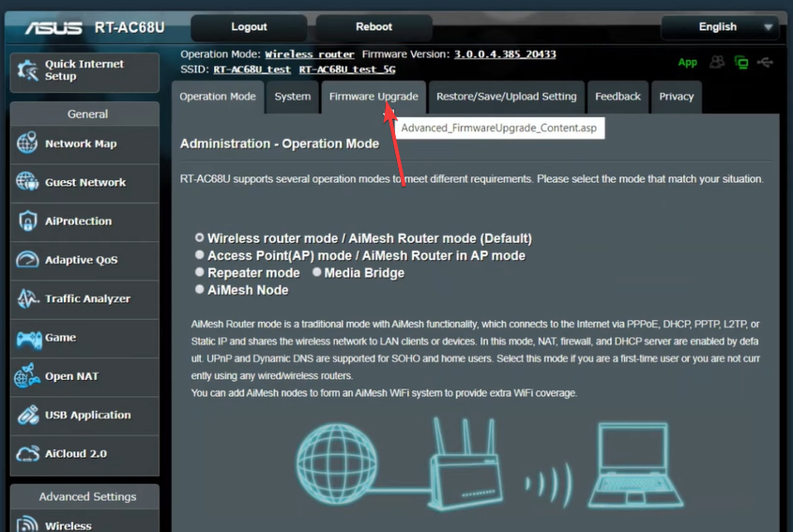The image size is (793, 532).
Task: Select Media Bridge radio button
Action: pos(316,272)
